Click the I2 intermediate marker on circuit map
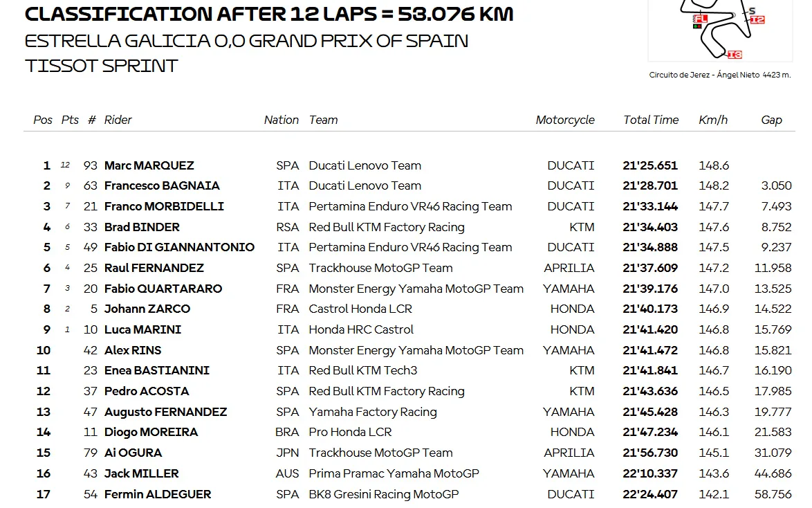 (757, 19)
